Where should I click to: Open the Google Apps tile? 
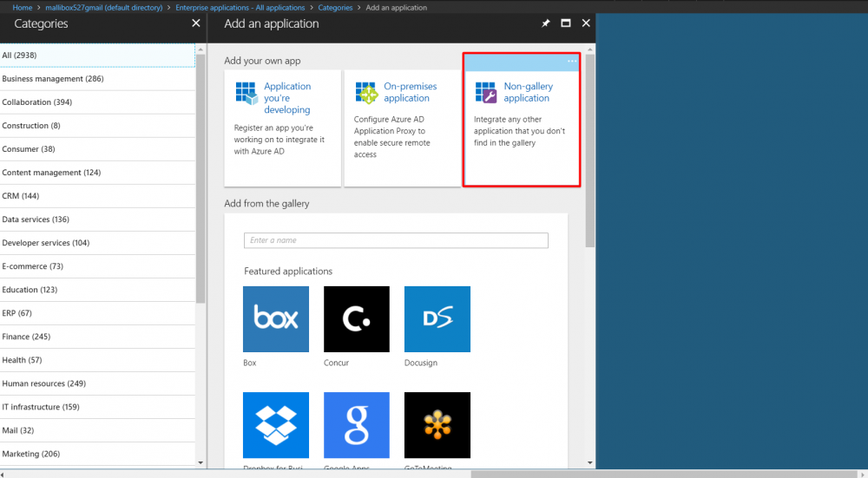click(x=357, y=425)
